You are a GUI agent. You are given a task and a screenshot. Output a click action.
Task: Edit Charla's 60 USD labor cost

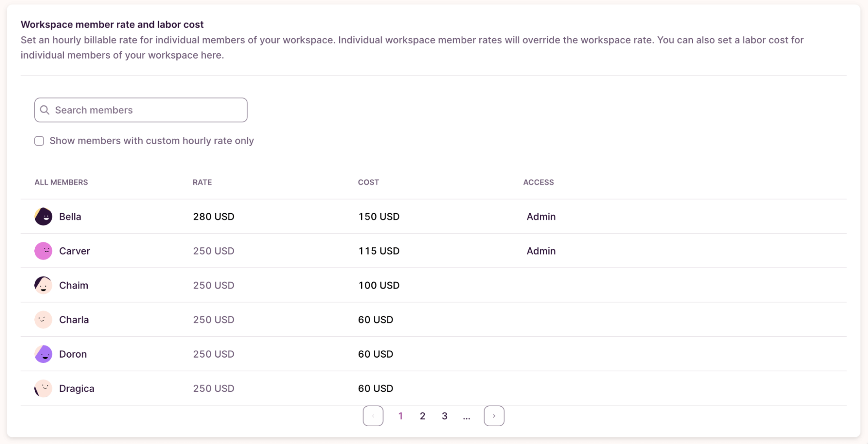click(376, 319)
